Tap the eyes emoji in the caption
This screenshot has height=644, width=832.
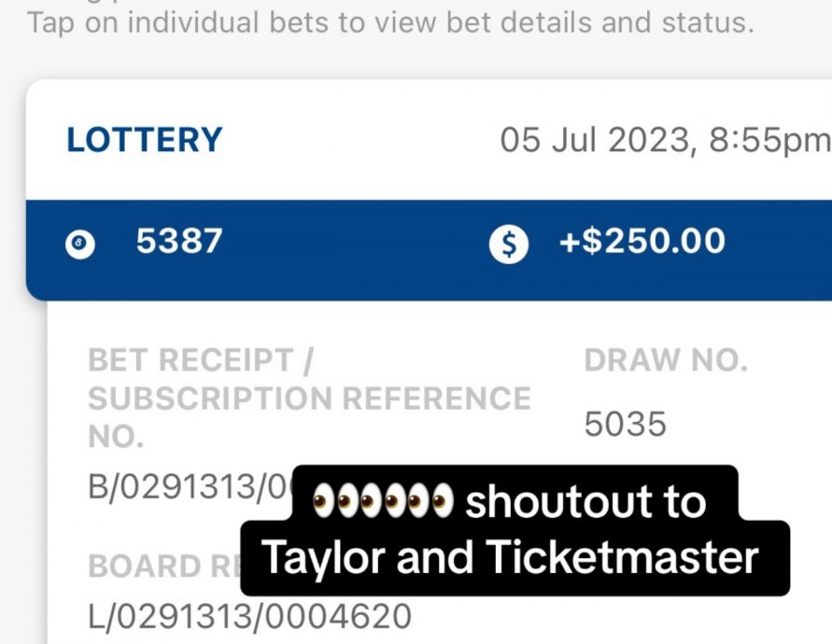(x=381, y=502)
